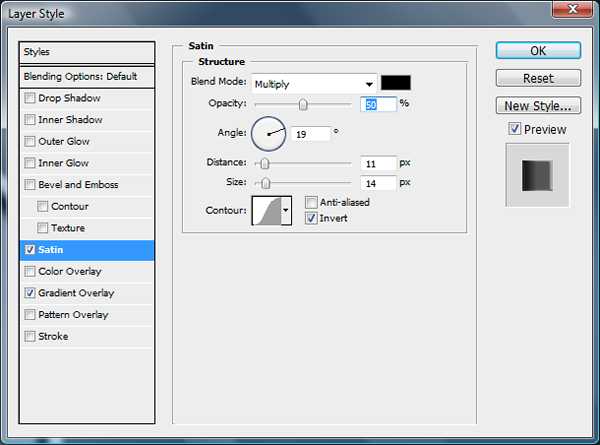Image resolution: width=600 pixels, height=445 pixels.
Task: Click the Contour curve thumbnail
Action: pos(267,210)
